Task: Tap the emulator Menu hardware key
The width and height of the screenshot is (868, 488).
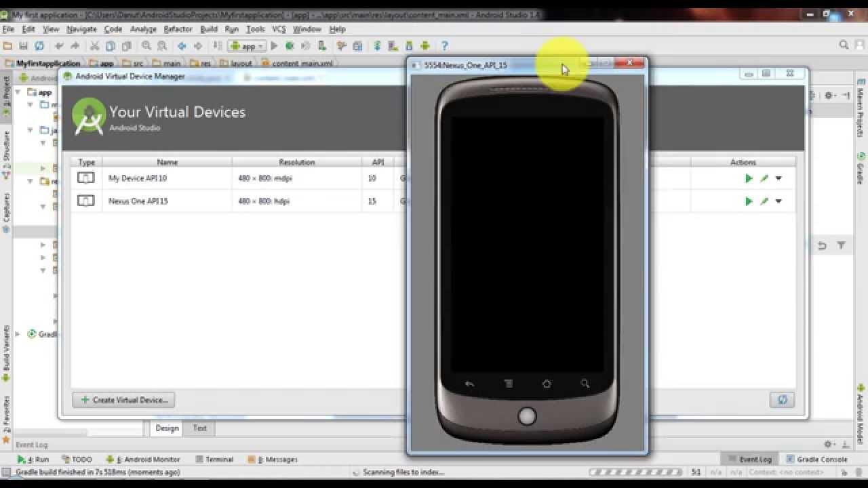Action: pos(509,384)
